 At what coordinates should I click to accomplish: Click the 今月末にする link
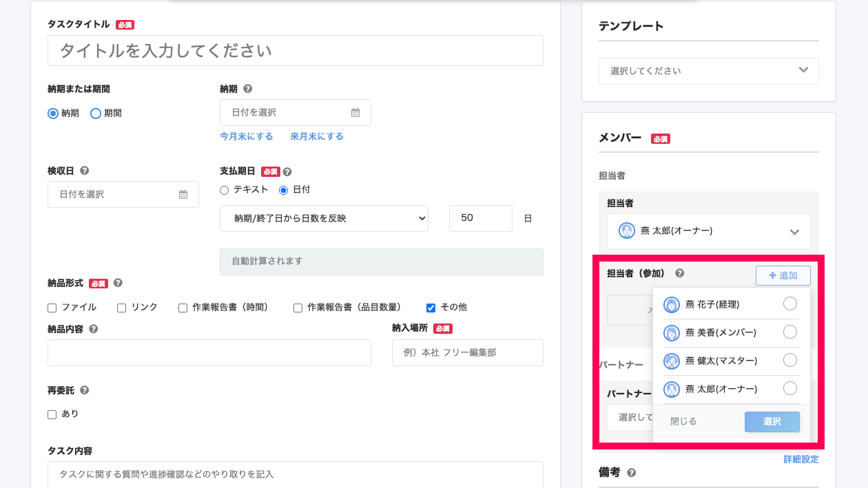(247, 136)
